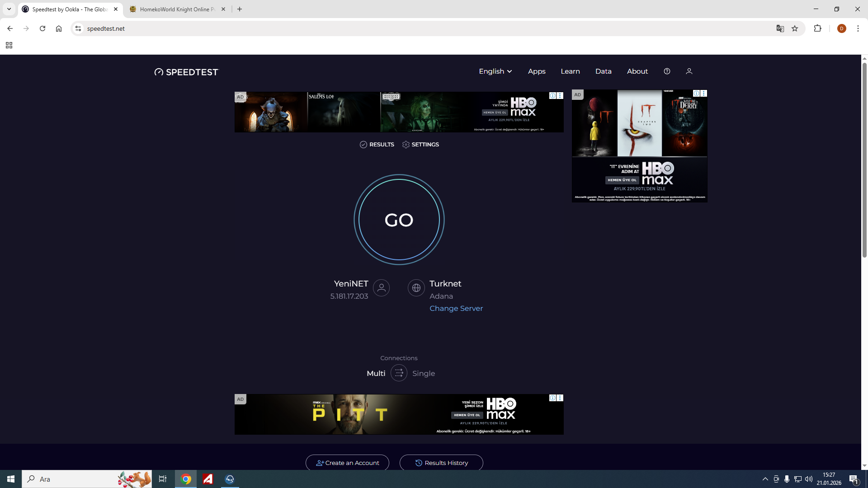Open The Pitt bottom banner ad
Screen dimensions: 868x488
[399, 414]
